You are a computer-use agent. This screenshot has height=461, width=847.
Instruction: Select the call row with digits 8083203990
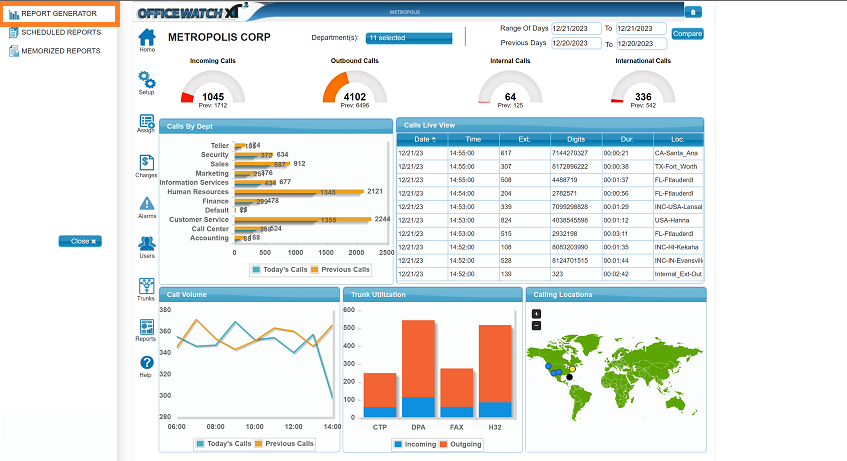[x=550, y=247]
